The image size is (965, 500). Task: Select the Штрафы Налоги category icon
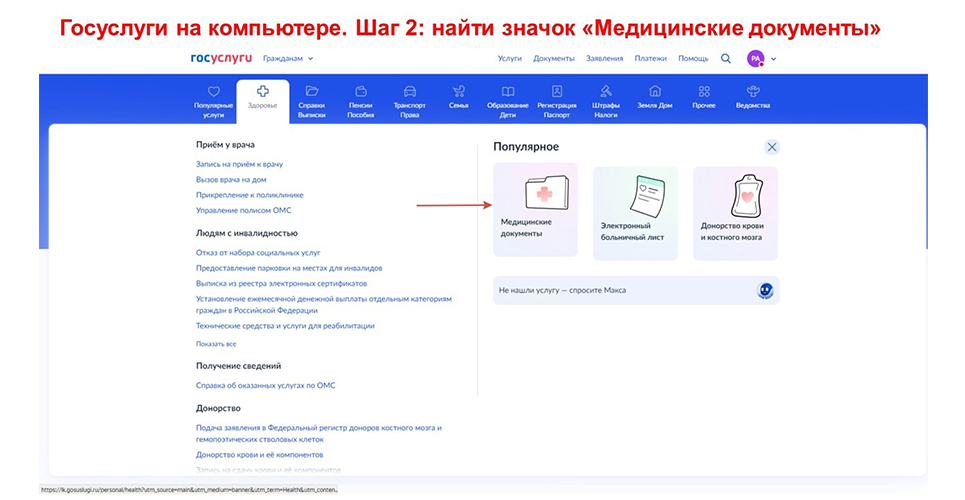[606, 98]
